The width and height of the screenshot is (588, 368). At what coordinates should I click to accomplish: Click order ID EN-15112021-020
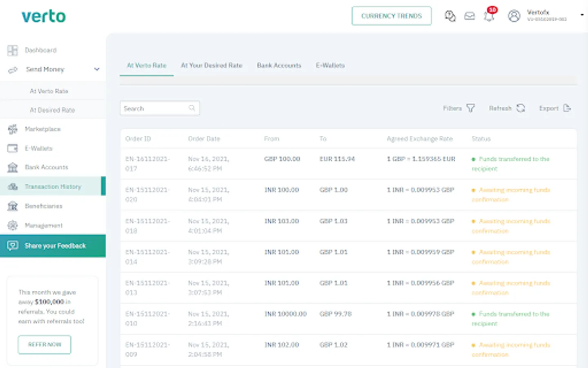(x=147, y=195)
